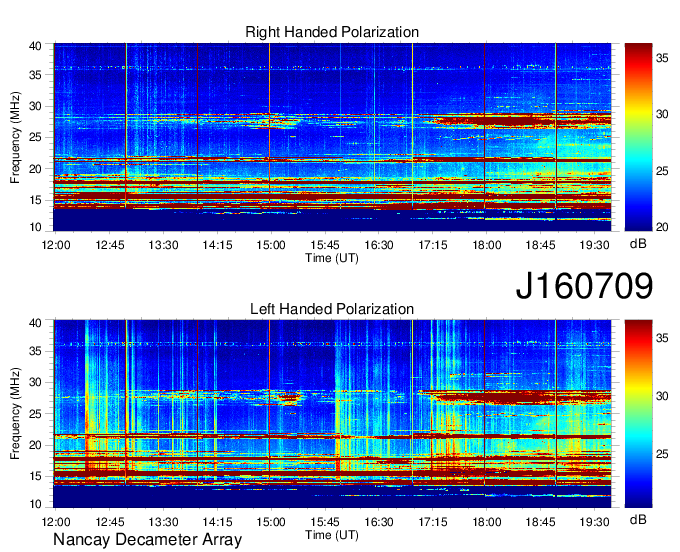Viewport: 680px width, 552px height.
Task: Click the 35 MHz frequency tick of the right-handed plot
Action: click(35, 75)
